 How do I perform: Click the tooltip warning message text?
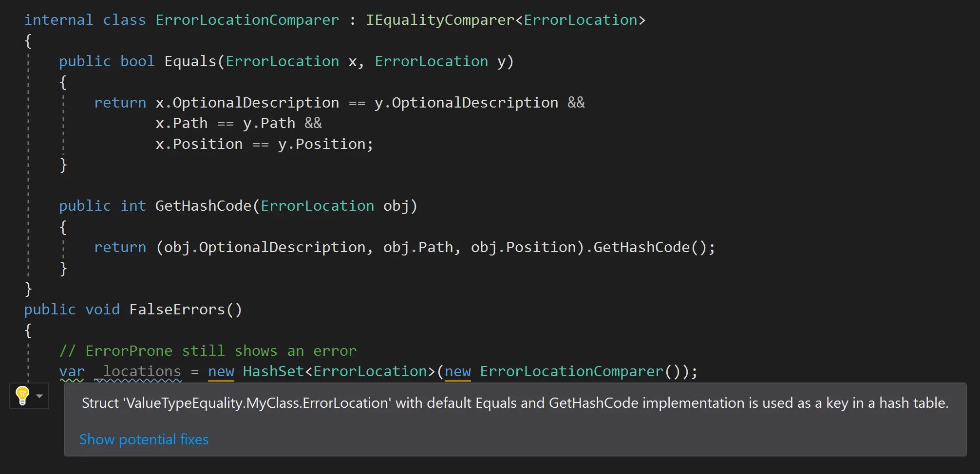[x=515, y=403]
